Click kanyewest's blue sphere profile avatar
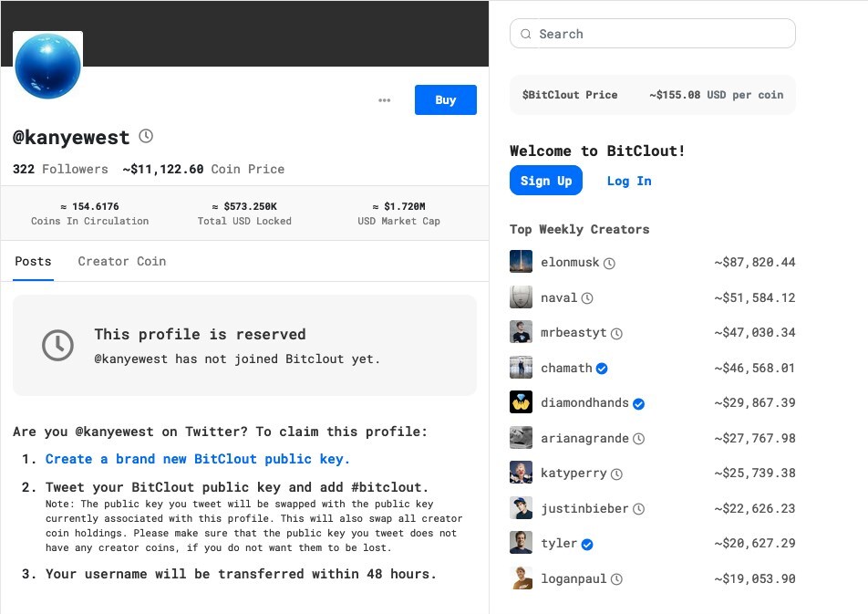Screen dimensions: 868x614 pos(47,67)
